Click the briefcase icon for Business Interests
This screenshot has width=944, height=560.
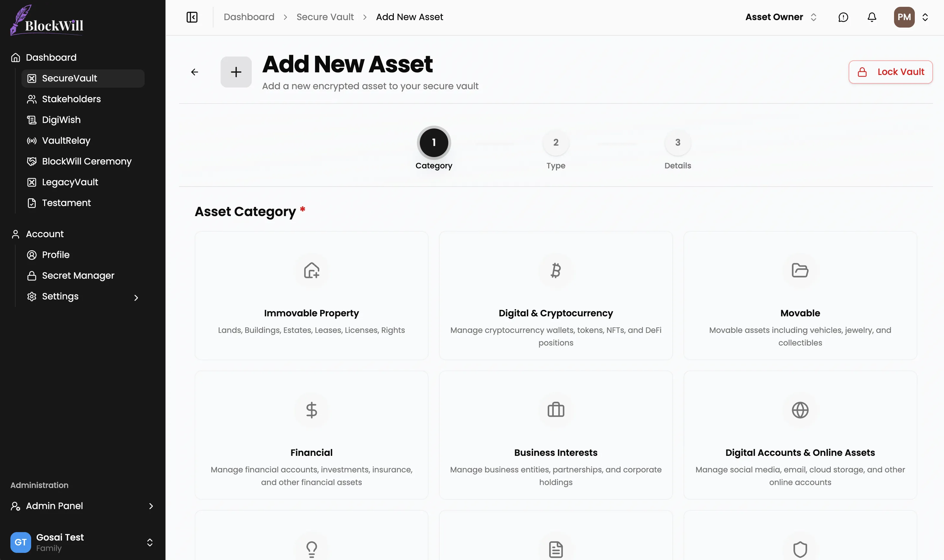tap(555, 410)
